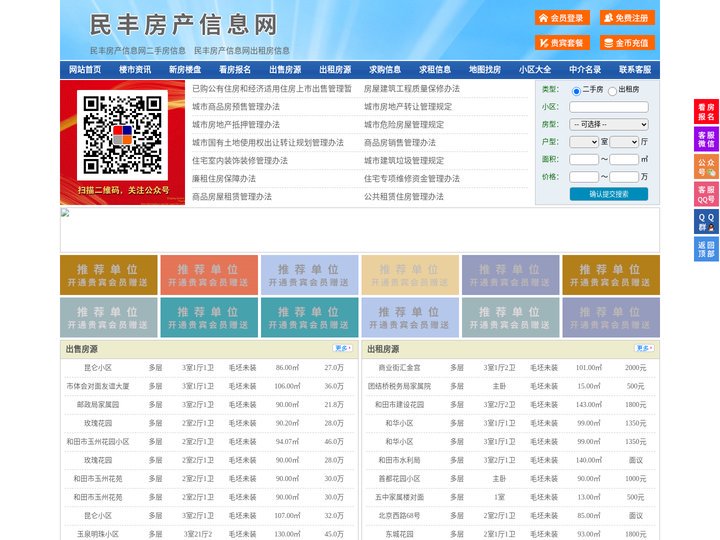The image size is (720, 540).
Task: Open 求购信息 navigation item
Action: click(x=385, y=70)
